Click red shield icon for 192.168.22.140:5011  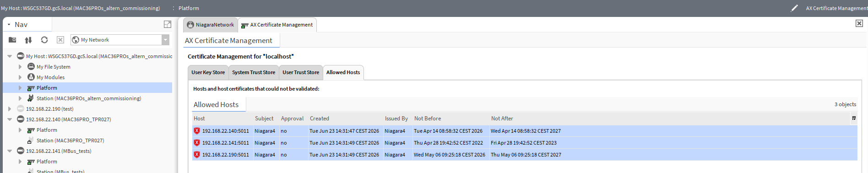point(197,131)
